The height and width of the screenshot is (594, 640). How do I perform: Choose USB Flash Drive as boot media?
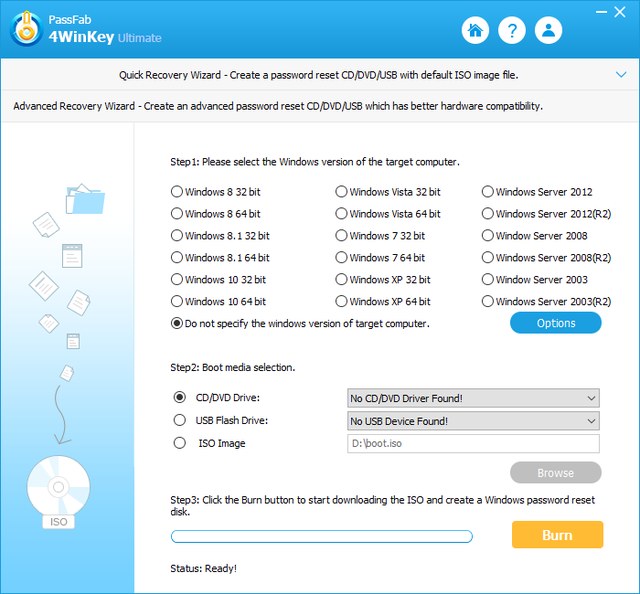pos(180,420)
